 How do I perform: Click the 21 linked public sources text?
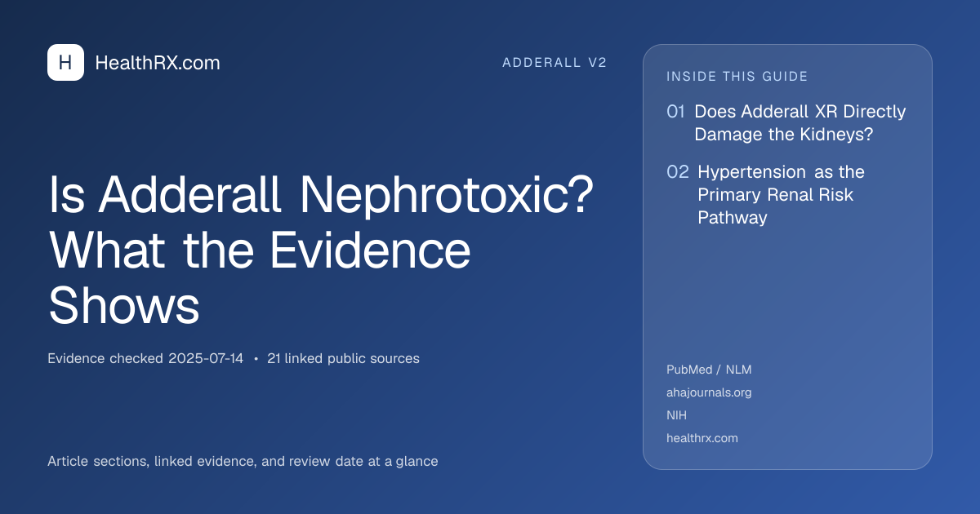tap(343, 358)
